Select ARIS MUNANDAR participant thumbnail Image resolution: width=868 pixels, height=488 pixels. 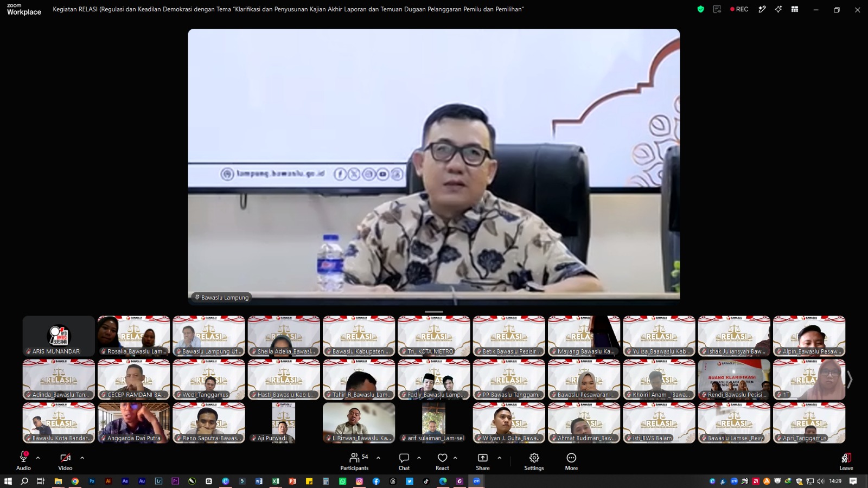tap(59, 336)
